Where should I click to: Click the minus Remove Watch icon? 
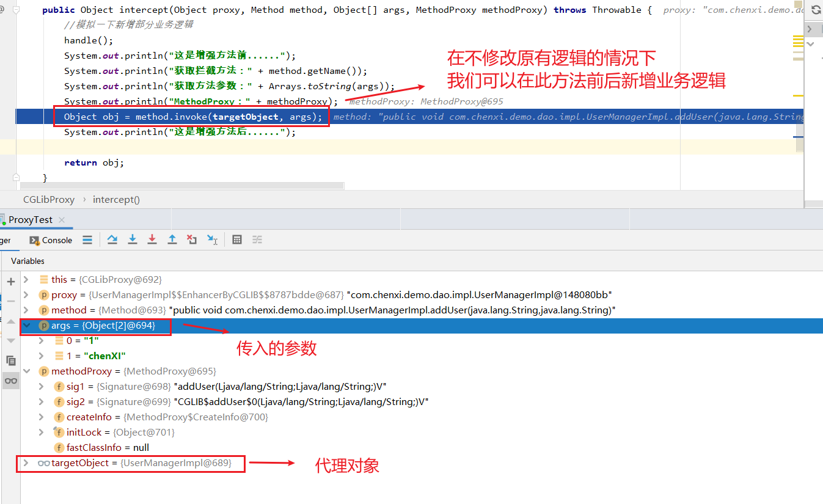coord(10,301)
